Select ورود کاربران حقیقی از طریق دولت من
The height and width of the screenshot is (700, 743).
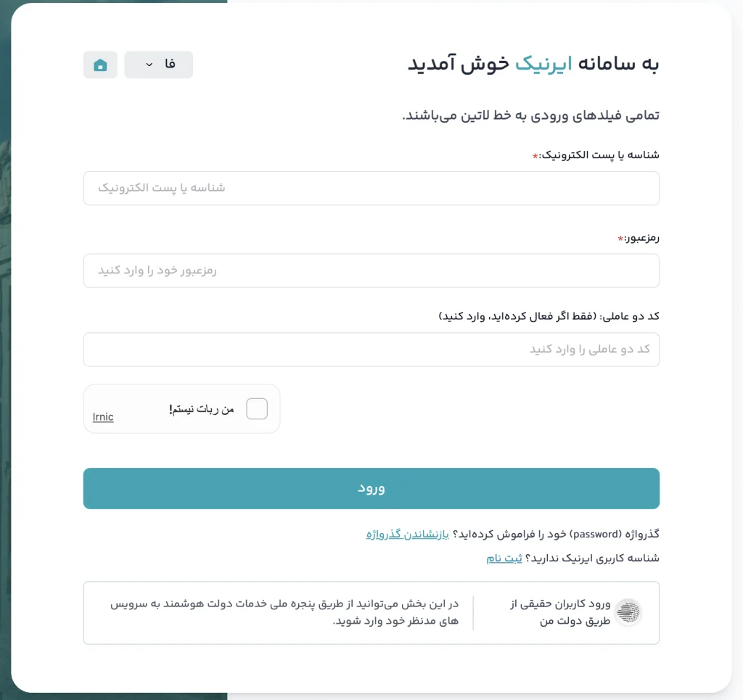(x=560, y=612)
